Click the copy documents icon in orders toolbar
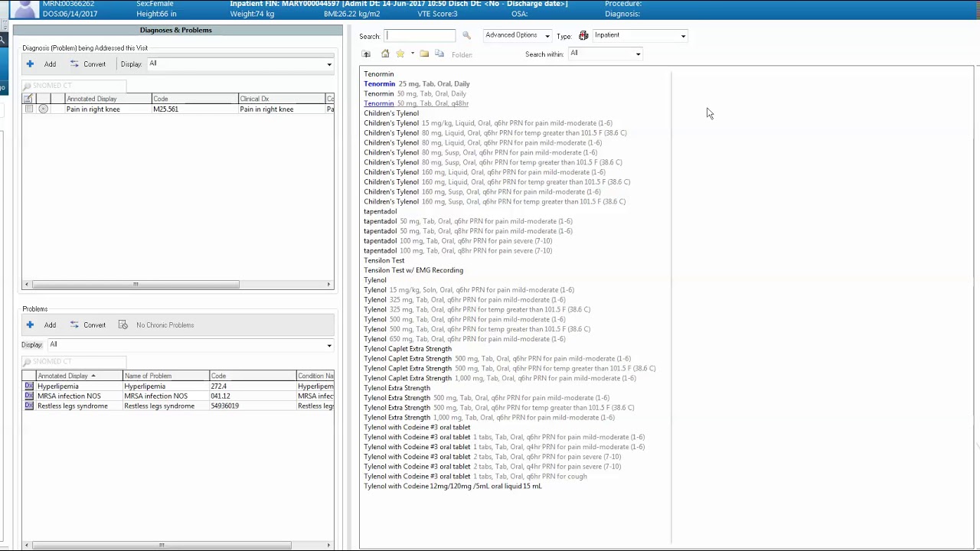The width and height of the screenshot is (980, 551). click(x=439, y=54)
